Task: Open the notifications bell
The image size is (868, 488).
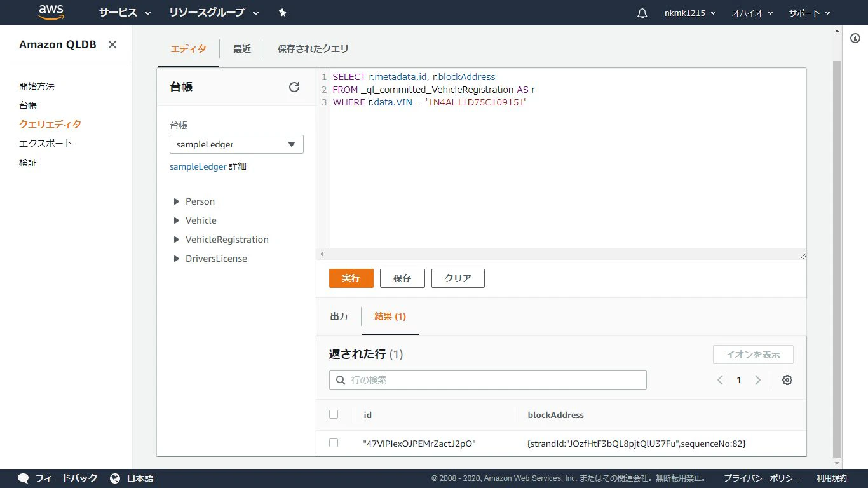Action: point(642,13)
